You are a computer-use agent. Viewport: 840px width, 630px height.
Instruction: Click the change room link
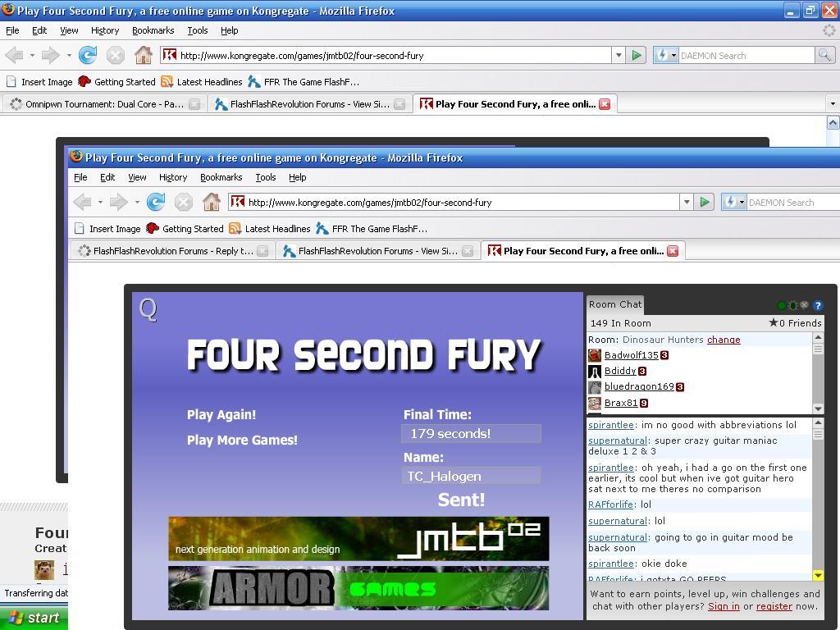pyautogui.click(x=724, y=340)
